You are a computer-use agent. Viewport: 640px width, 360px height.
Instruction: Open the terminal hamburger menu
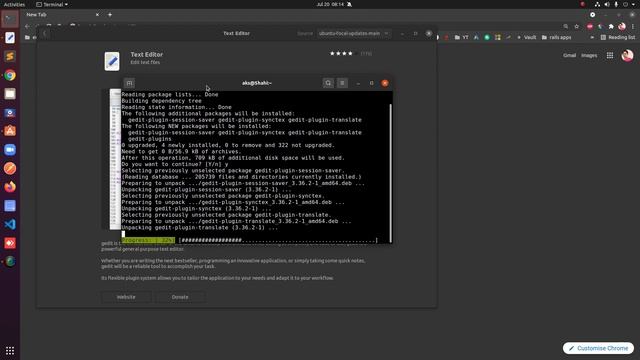coord(342,83)
